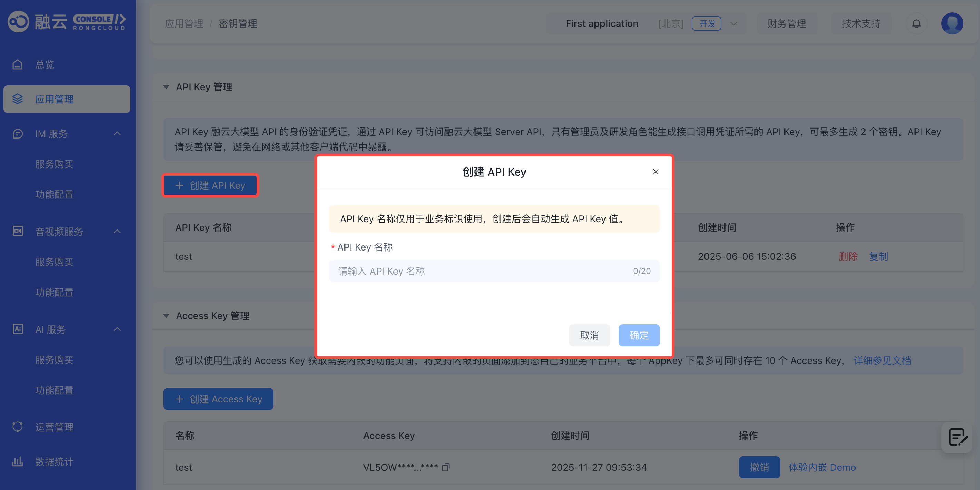Click the 确定 confirm button
The image size is (980, 490).
click(x=639, y=335)
